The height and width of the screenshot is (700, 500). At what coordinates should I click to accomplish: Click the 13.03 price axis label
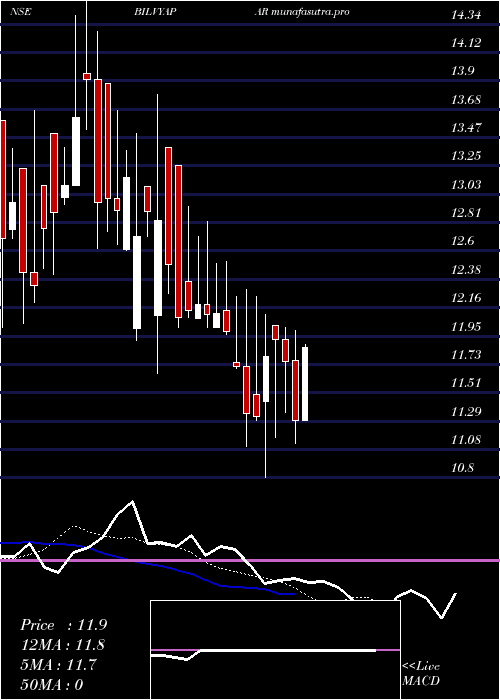[466, 185]
